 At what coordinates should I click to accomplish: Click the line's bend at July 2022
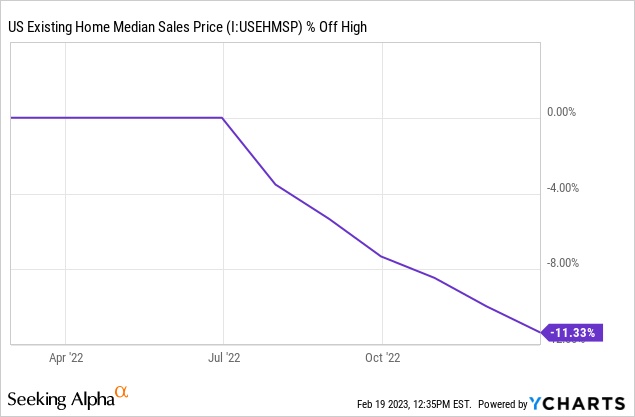(x=222, y=117)
